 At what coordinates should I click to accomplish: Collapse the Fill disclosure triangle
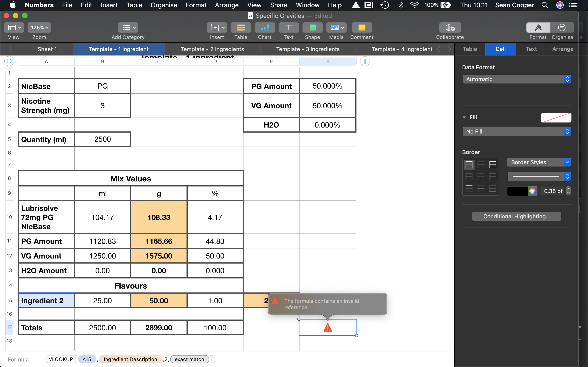(x=464, y=117)
